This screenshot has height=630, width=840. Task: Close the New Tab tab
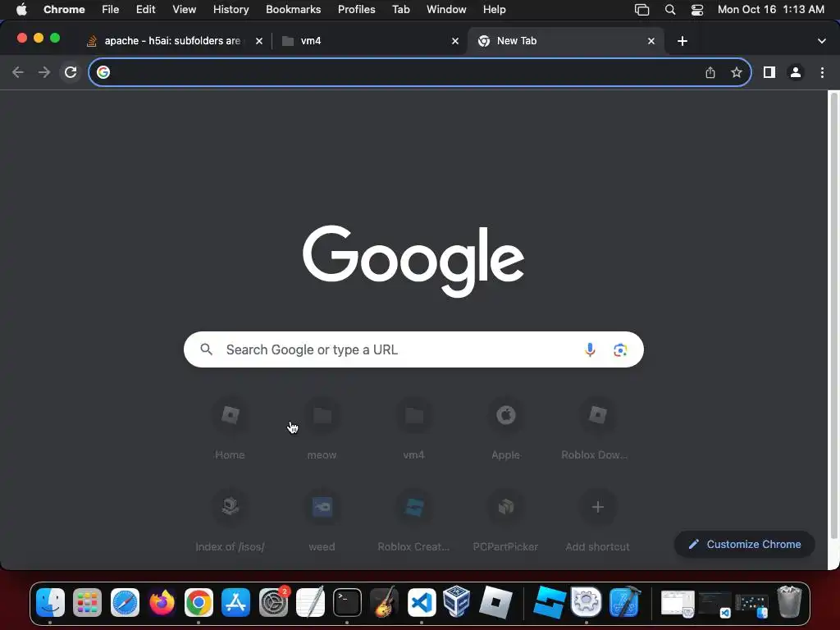(651, 41)
